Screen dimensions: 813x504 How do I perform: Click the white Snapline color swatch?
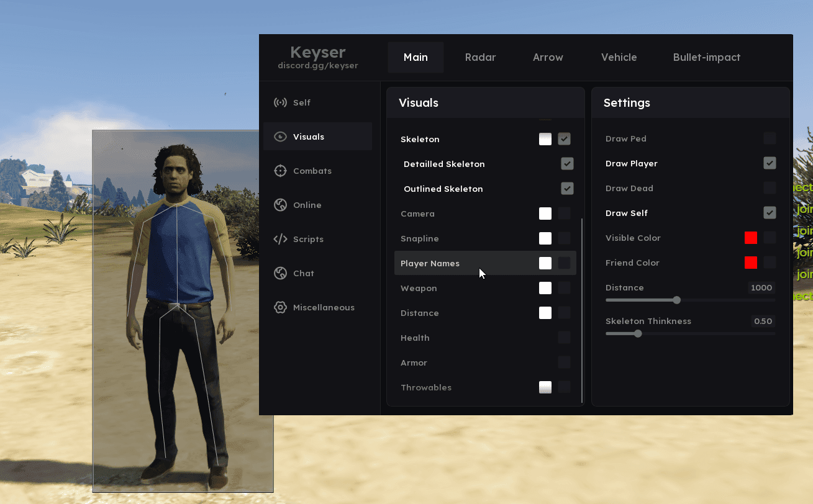tap(545, 238)
